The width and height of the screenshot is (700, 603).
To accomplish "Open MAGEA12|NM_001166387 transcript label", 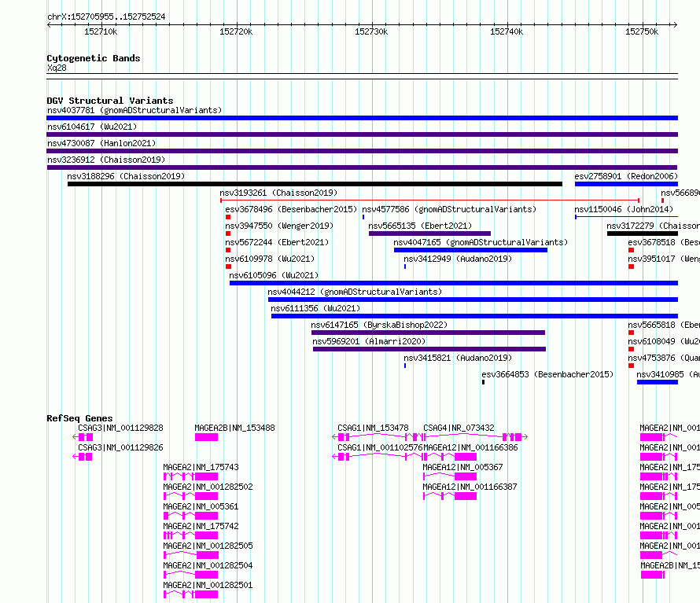I will [470, 487].
